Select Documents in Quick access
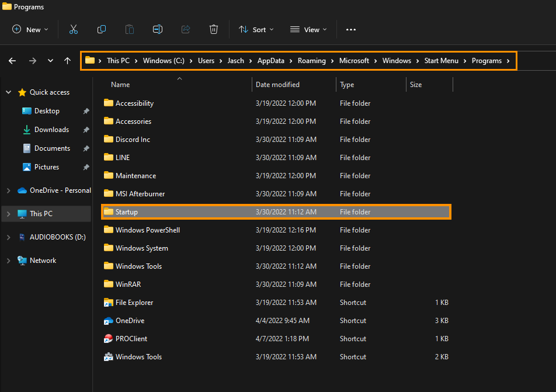 click(x=52, y=148)
